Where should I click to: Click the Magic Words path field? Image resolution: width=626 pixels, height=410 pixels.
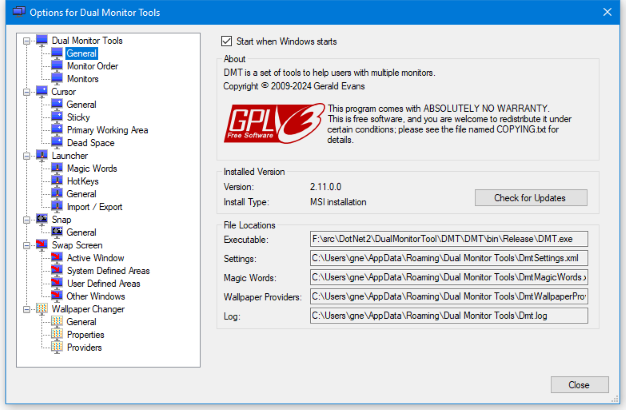[x=449, y=277]
